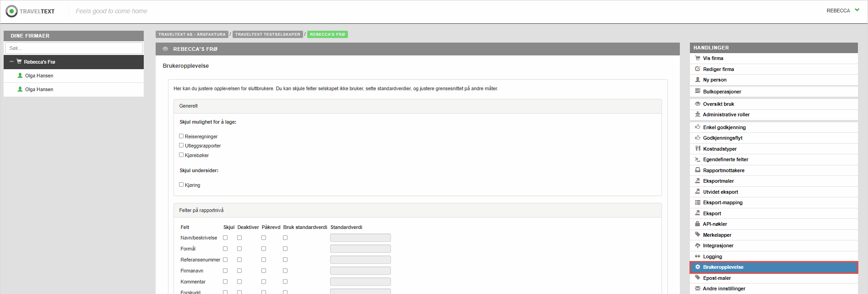Click the eye icon beside Oversikt bruk
This screenshot has width=868, height=294.
tap(698, 104)
